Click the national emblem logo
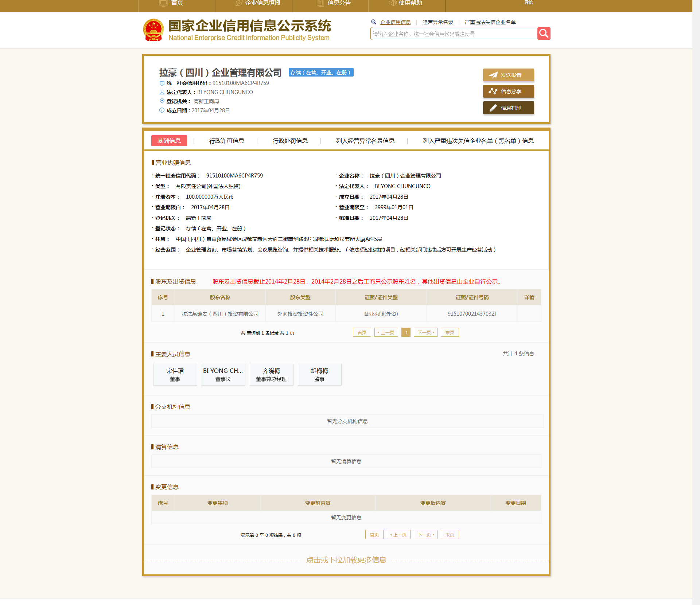 coord(153,30)
